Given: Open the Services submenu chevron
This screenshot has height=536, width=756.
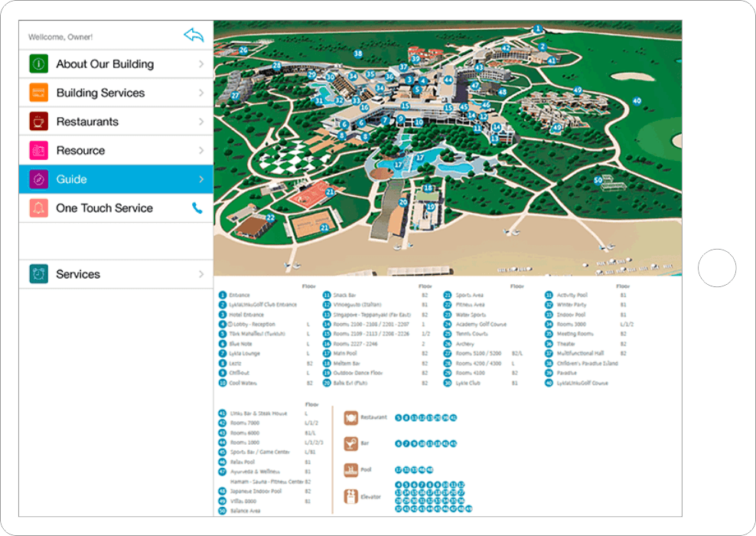Looking at the screenshot, I should click(x=201, y=274).
